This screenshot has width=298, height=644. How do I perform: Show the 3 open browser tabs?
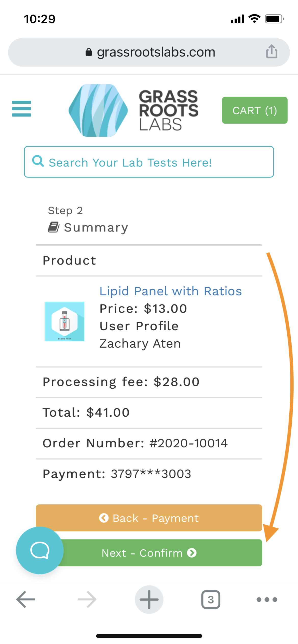[211, 599]
